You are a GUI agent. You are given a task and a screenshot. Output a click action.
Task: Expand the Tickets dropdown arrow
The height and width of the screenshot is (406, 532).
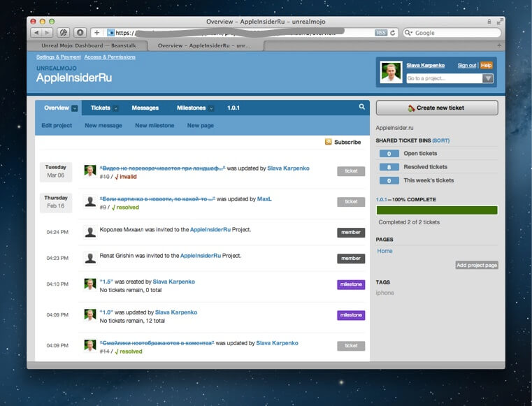click(x=115, y=108)
